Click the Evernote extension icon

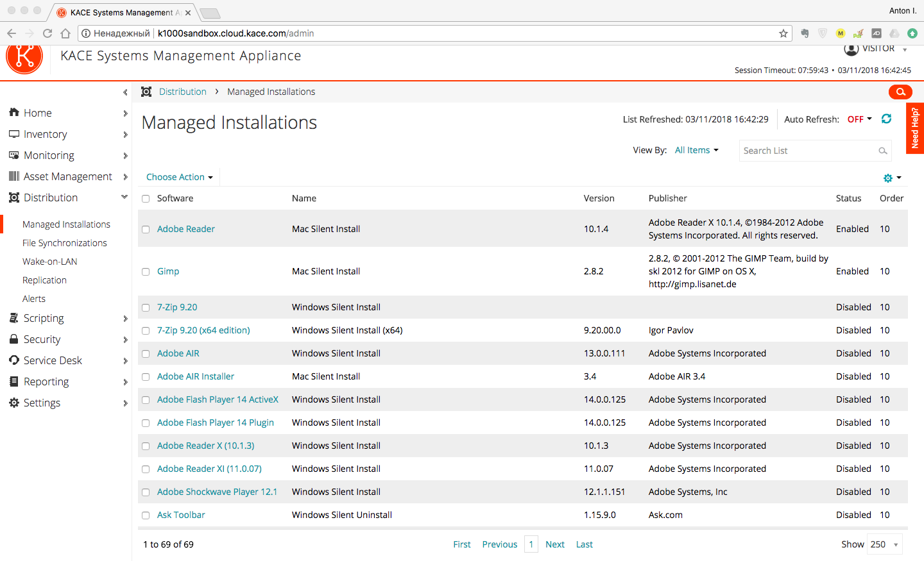click(x=805, y=33)
